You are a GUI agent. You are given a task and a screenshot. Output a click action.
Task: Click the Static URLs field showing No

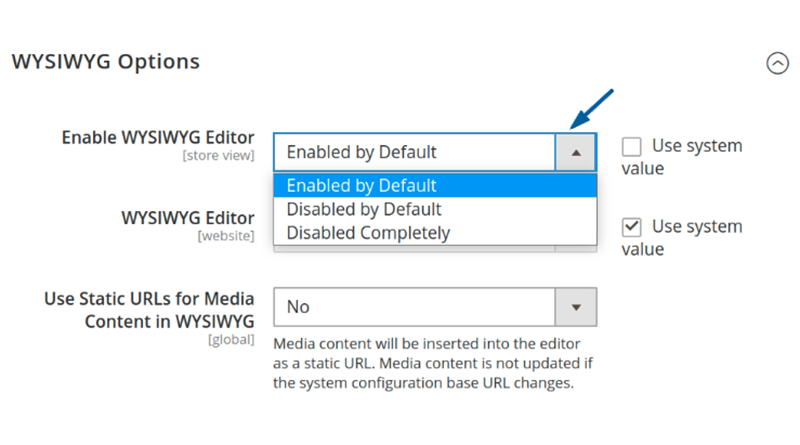pos(435,307)
